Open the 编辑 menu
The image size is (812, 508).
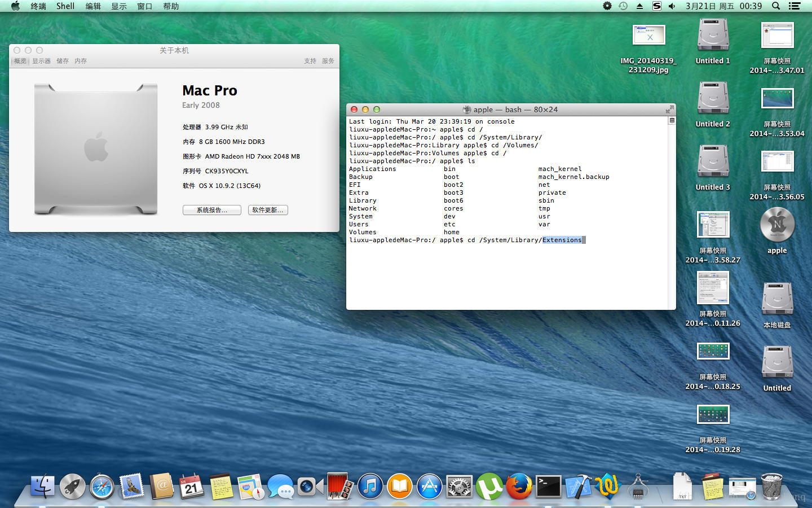point(93,6)
